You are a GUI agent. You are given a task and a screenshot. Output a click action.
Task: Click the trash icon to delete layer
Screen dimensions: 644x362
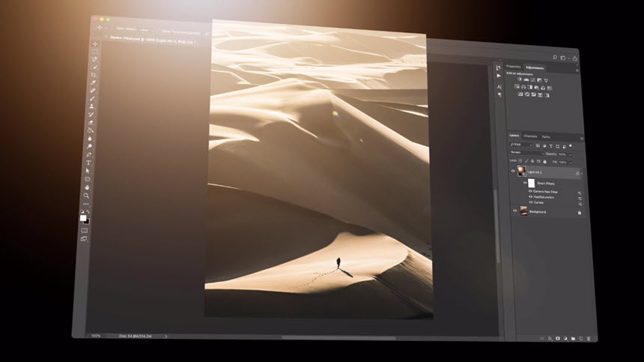coord(589,339)
